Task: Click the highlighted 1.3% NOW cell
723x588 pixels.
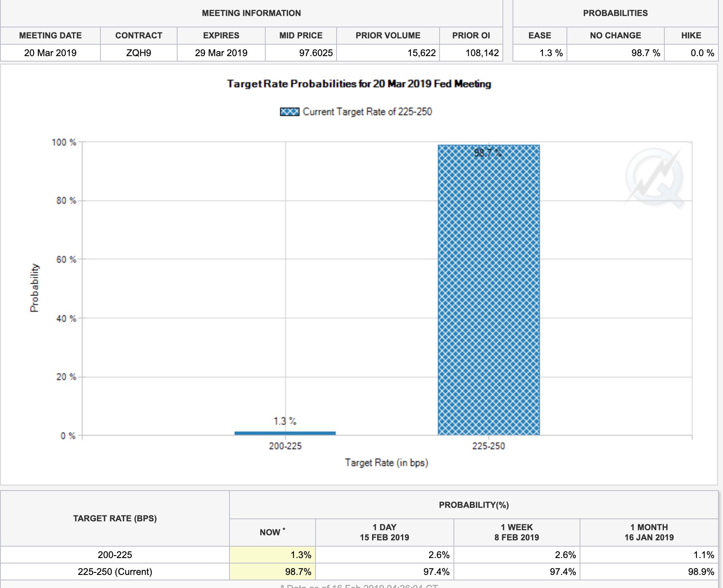Action: (x=272, y=555)
